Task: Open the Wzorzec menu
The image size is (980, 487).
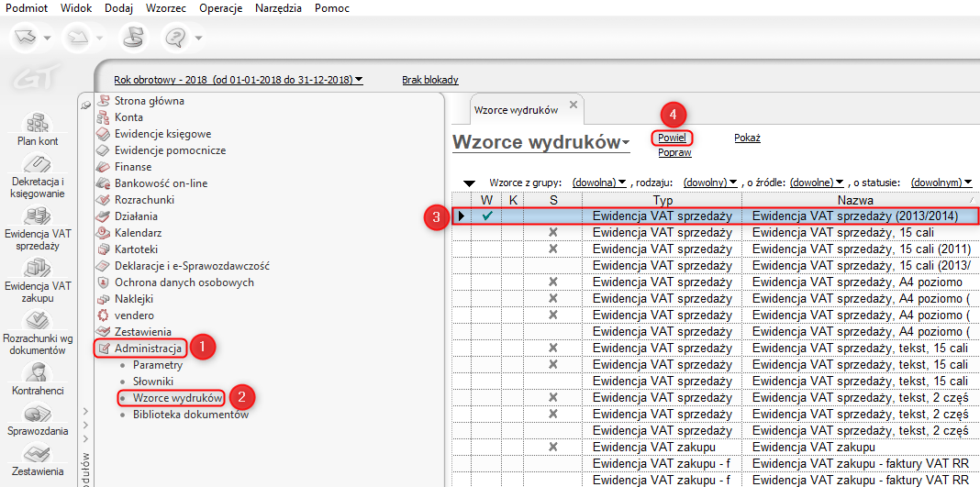Action: (x=165, y=8)
